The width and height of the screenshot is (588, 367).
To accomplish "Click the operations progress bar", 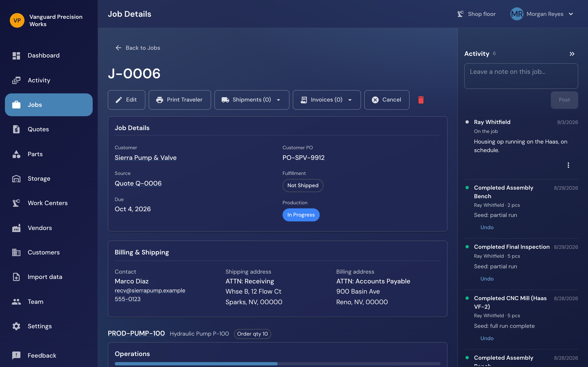I will (x=277, y=364).
